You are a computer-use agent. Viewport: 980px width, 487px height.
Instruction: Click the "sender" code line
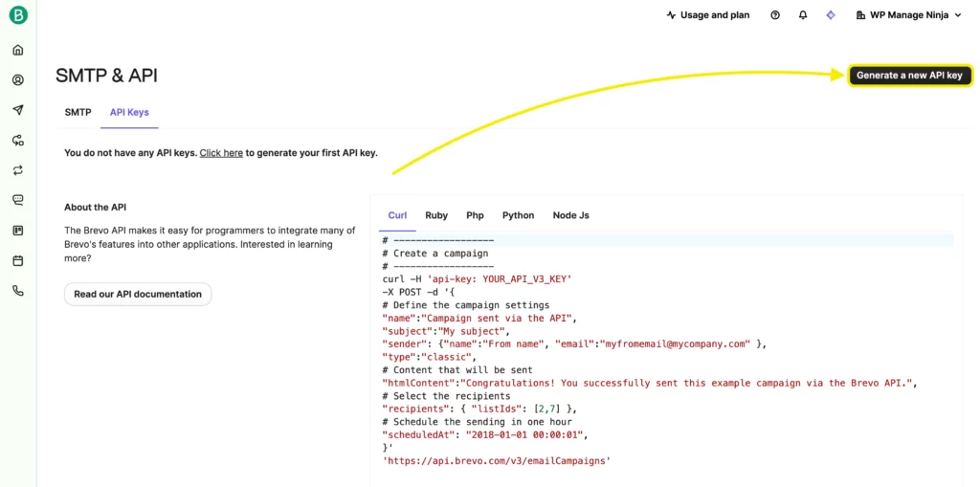pos(574,343)
